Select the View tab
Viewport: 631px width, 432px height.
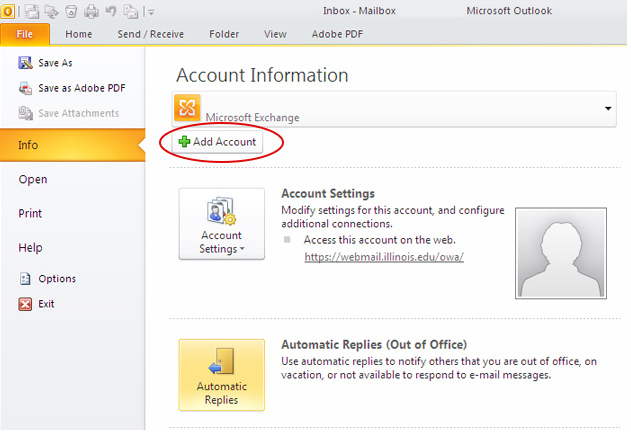(x=275, y=34)
